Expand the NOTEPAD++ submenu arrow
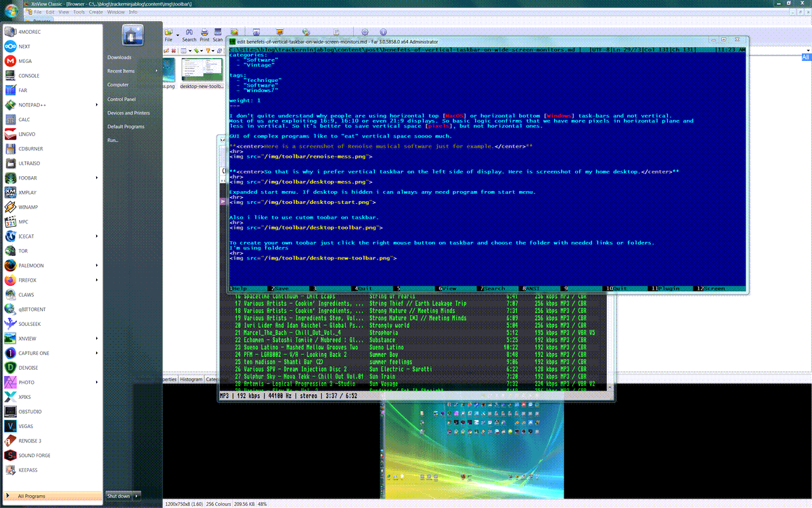Screen dimensions: 812x508 click(97, 105)
